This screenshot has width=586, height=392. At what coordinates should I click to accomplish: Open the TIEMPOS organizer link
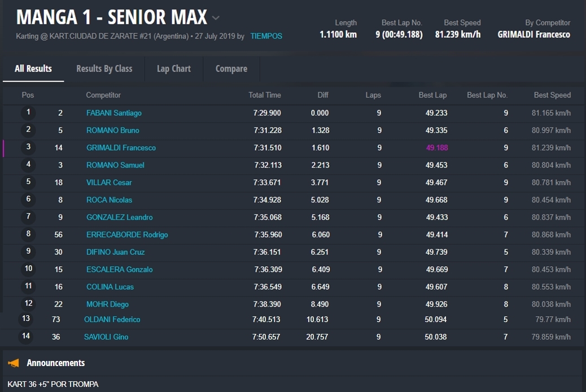click(x=266, y=36)
